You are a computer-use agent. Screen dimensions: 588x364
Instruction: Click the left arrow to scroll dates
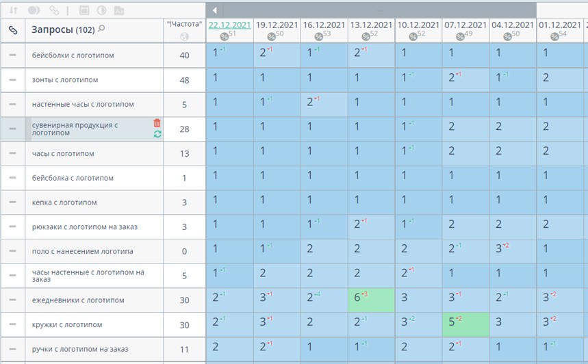click(215, 10)
